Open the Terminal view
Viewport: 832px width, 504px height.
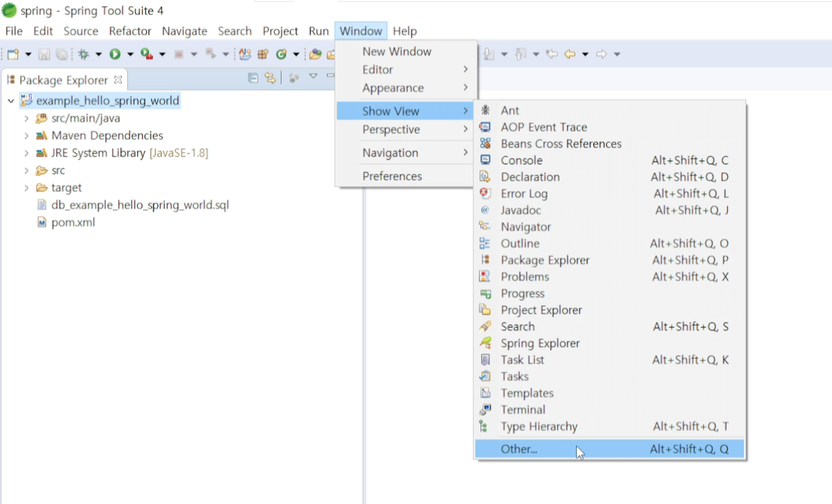click(x=610, y=410)
